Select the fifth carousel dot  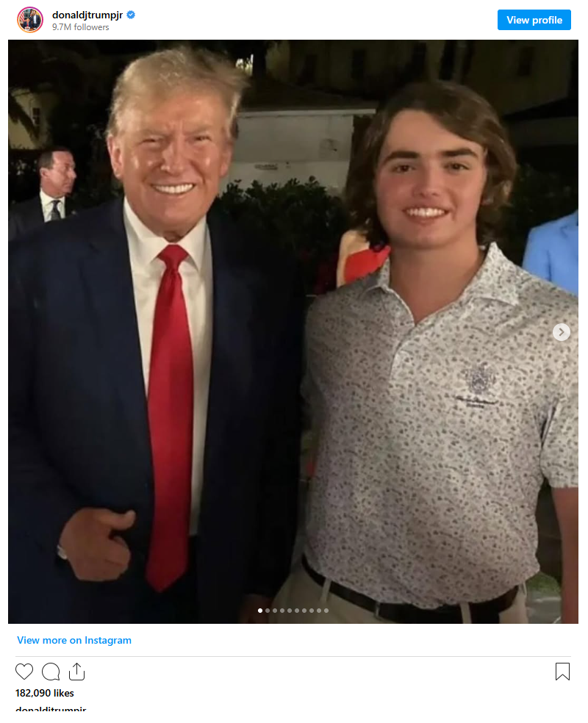[x=290, y=611]
